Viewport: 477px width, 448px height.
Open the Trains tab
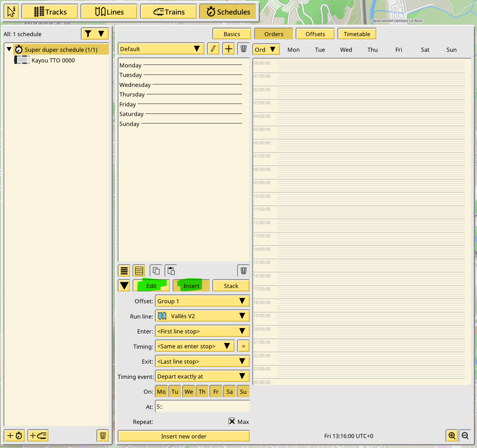pyautogui.click(x=169, y=12)
